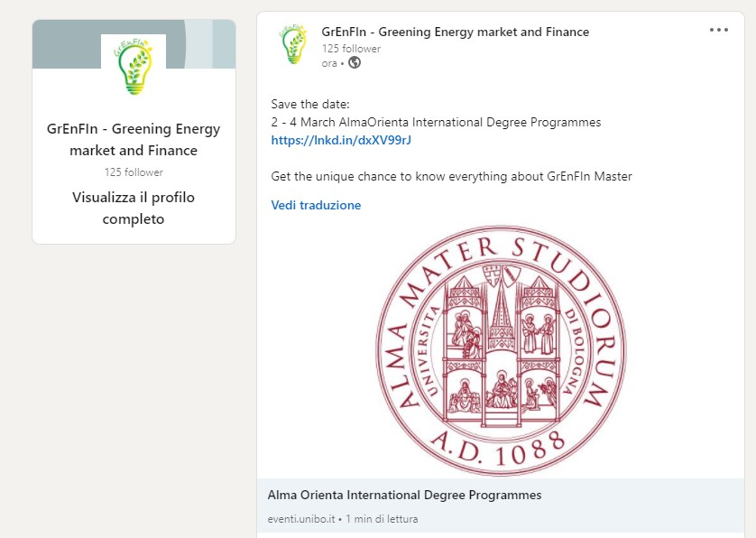Open the 'Alma Orienta International Degree Programmes' article title

pyautogui.click(x=404, y=495)
